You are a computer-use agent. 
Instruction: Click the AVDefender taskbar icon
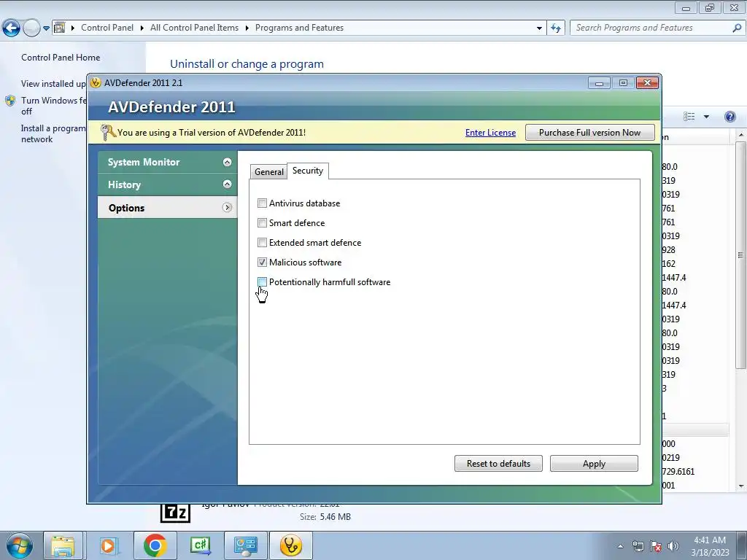pos(291,545)
